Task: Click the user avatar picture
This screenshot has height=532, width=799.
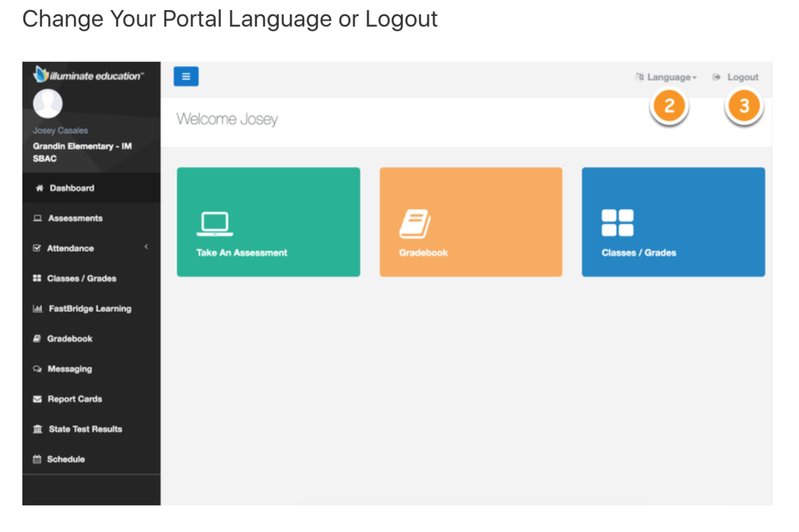Action: (x=48, y=104)
